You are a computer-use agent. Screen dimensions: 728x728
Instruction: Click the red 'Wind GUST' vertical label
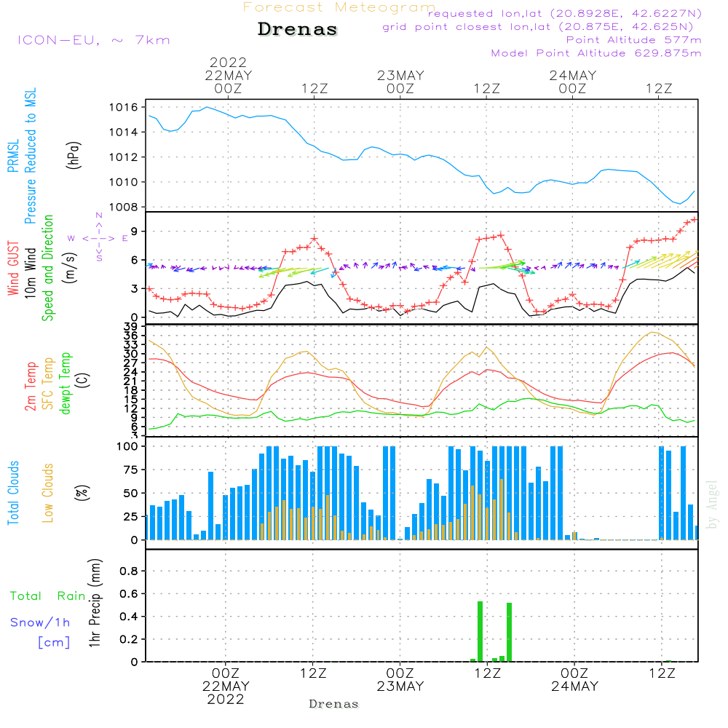coord(13,268)
